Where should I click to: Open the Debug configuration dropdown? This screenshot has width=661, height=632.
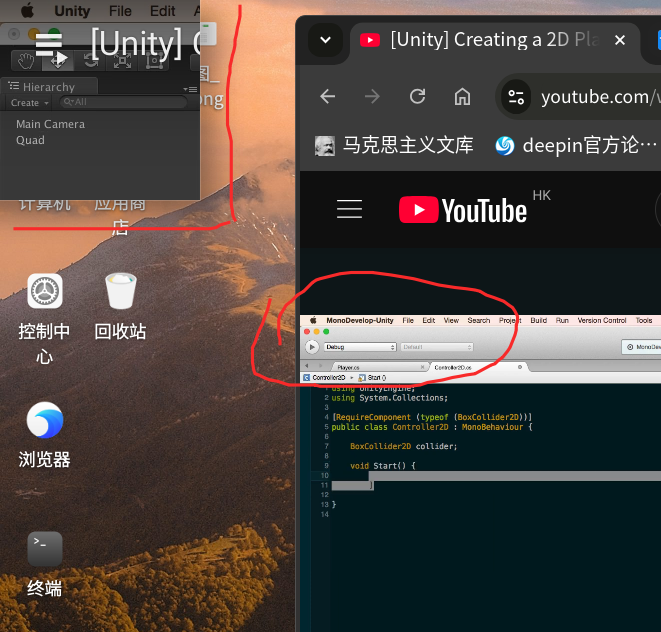click(360, 347)
